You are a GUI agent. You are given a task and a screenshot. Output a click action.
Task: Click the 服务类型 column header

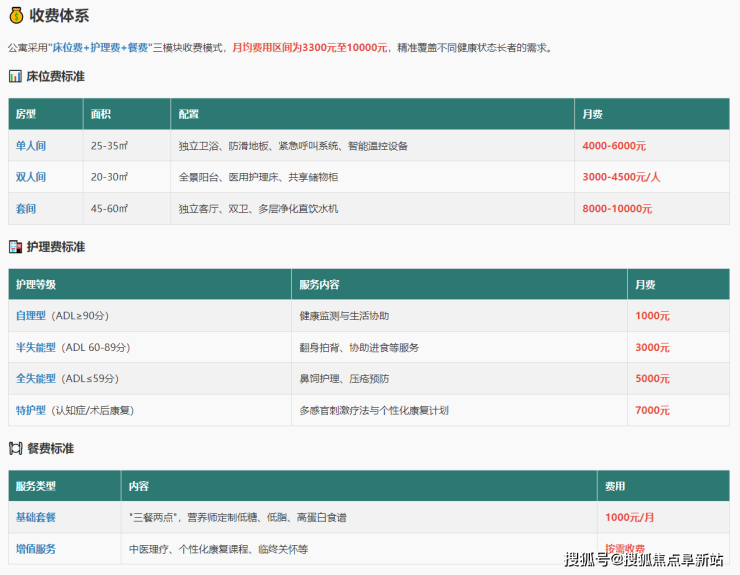click(36, 486)
